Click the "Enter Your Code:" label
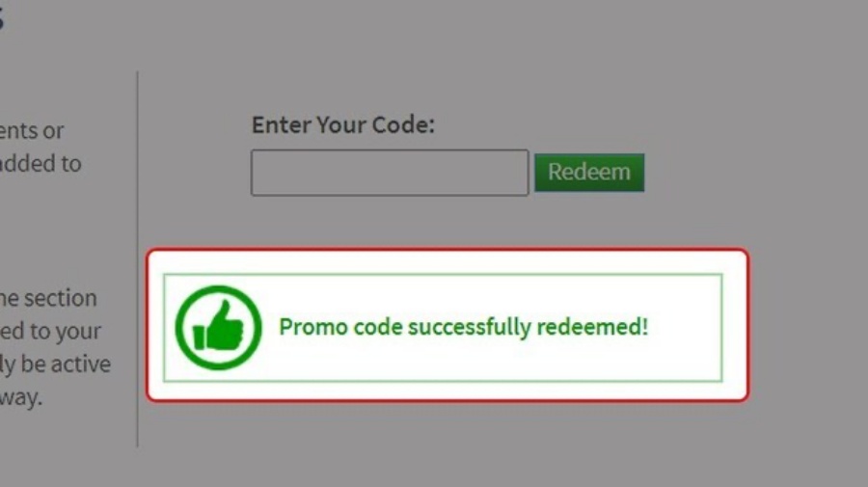This screenshot has height=487, width=868. (x=343, y=125)
